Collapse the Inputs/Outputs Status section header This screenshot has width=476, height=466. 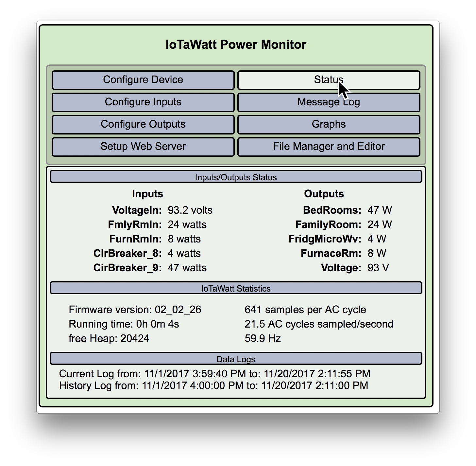pos(236,177)
